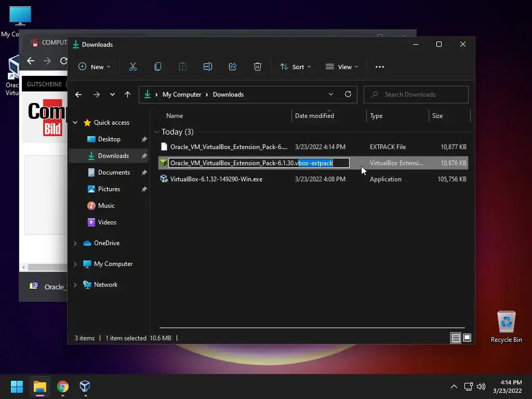This screenshot has height=399, width=532.
Task: Open the Start menu
Action: [17, 387]
